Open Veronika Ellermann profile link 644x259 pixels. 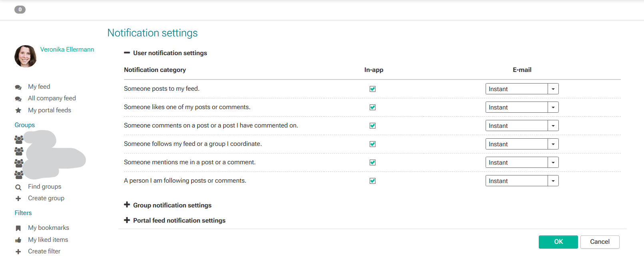coord(67,50)
